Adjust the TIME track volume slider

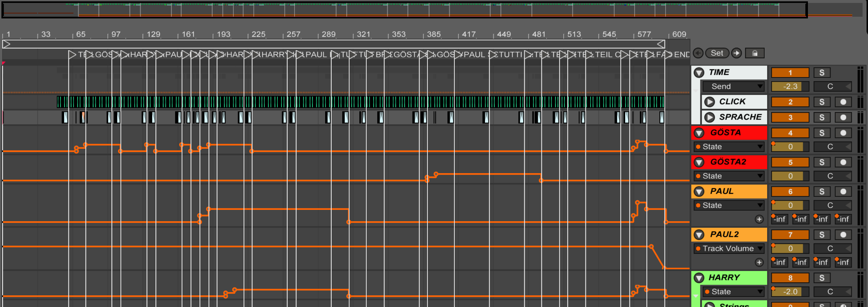[790, 87]
